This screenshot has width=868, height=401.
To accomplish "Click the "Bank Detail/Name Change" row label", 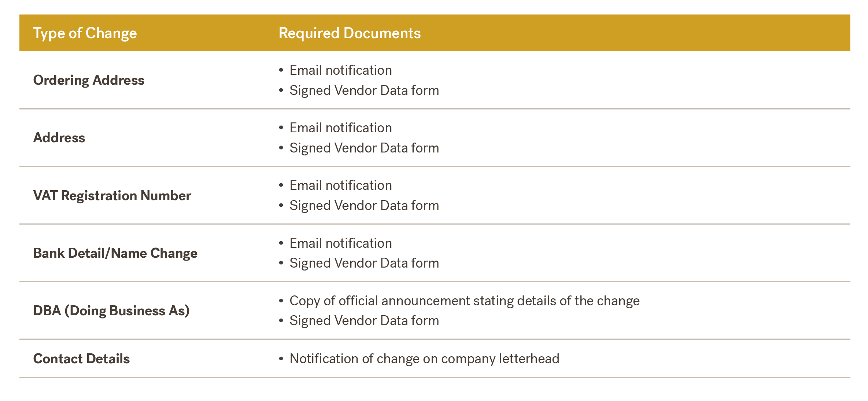I will tap(115, 253).
